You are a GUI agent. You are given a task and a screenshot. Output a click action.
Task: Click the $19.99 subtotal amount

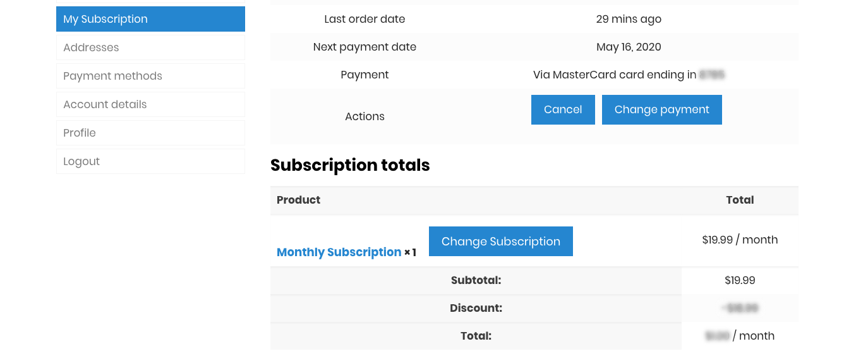pyautogui.click(x=740, y=280)
